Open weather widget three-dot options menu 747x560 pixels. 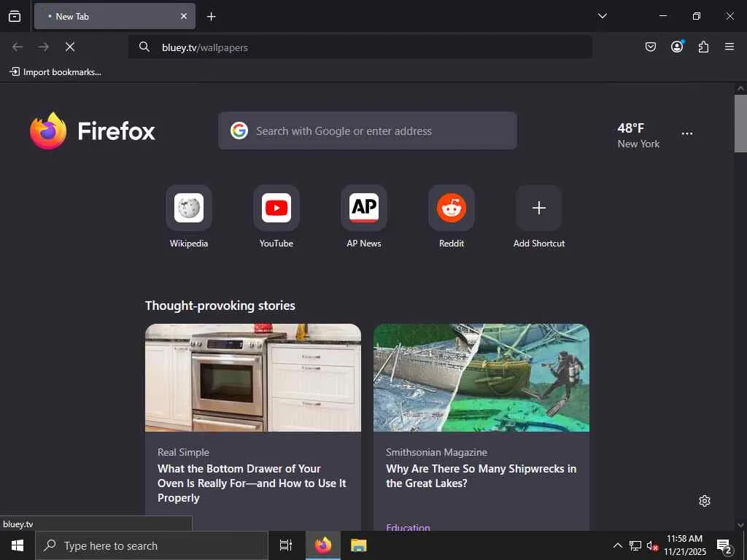coord(687,134)
